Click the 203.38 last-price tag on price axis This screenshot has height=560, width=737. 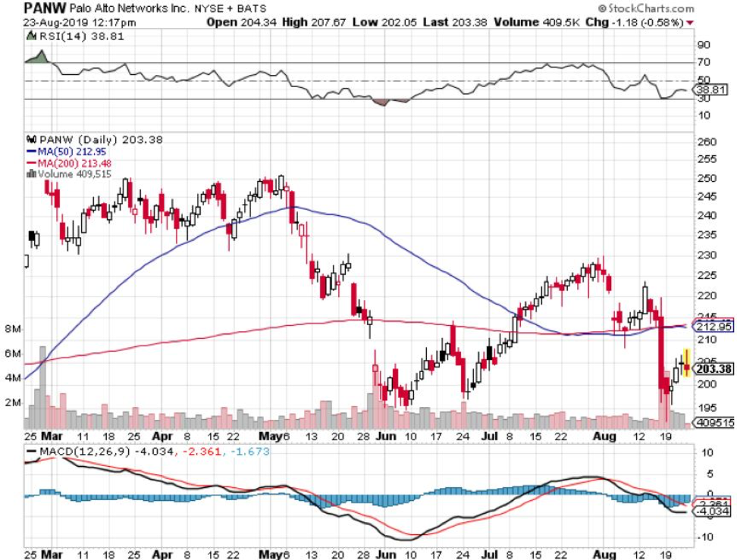713,369
